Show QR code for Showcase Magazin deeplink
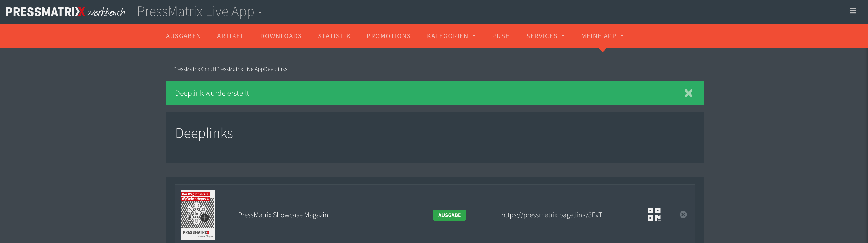 [x=654, y=214]
